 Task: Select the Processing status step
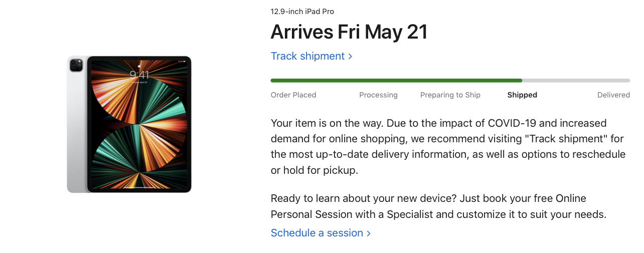point(378,95)
